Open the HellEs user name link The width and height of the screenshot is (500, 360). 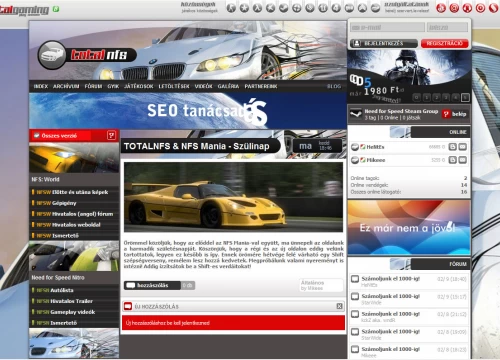click(375, 147)
